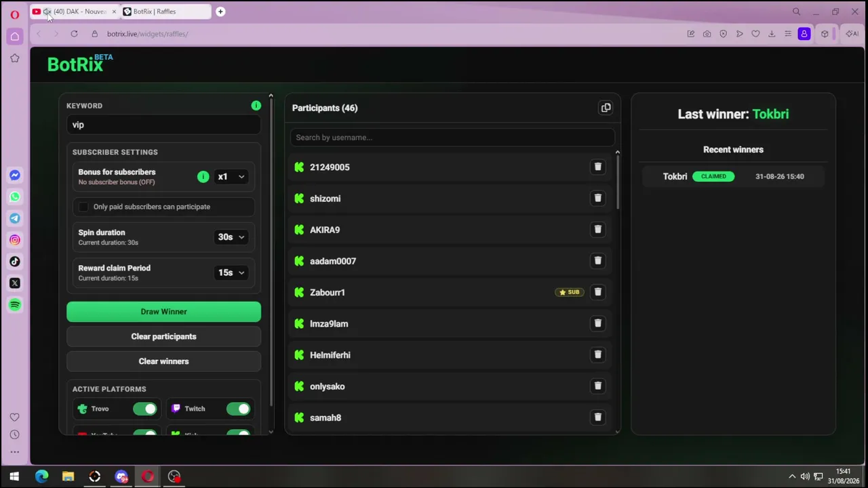Open Spin duration 30s dropdown

pos(231,237)
